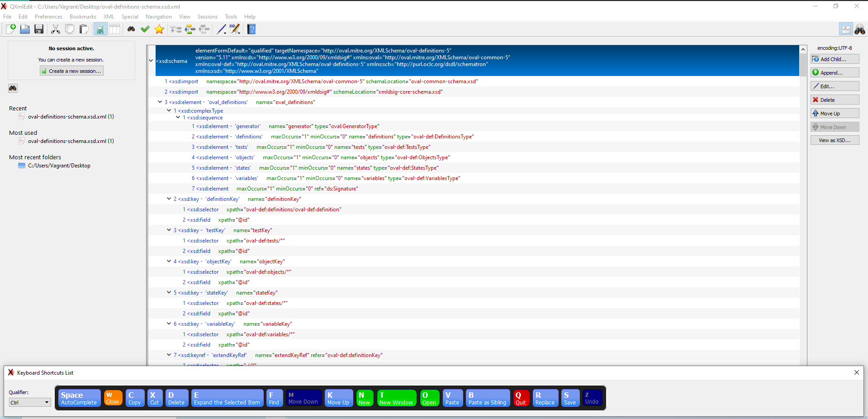The height and width of the screenshot is (419, 868).
Task: Validate the XML with the green checkmark
Action: pyautogui.click(x=145, y=29)
